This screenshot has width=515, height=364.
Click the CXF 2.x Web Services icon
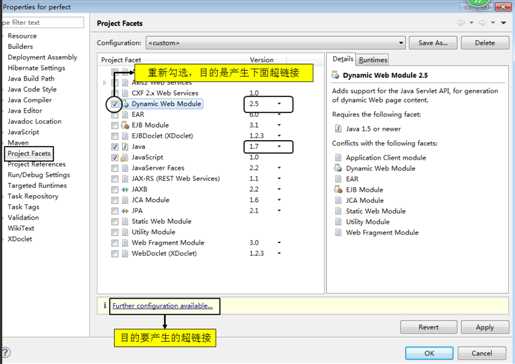[x=125, y=93]
